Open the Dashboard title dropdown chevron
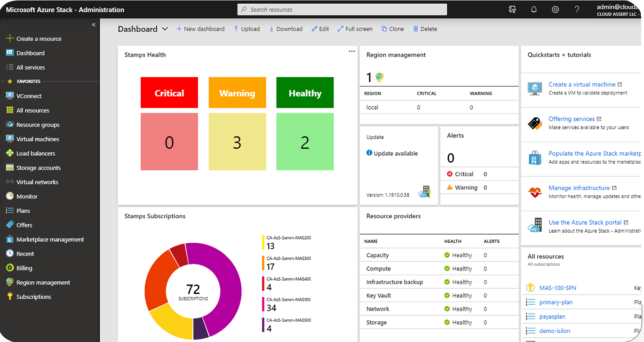Viewport: 644px width, 342px height. (165, 29)
